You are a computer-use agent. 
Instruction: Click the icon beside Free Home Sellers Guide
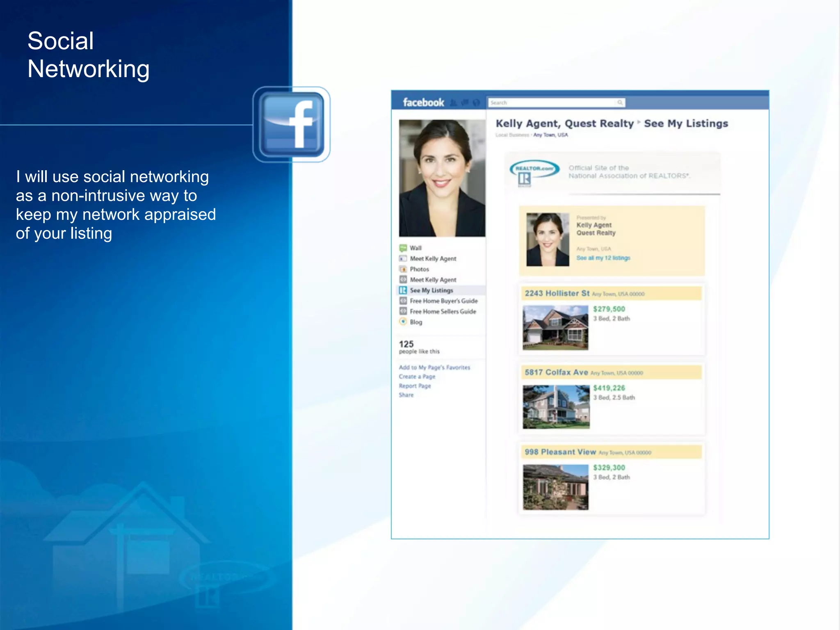(x=403, y=311)
